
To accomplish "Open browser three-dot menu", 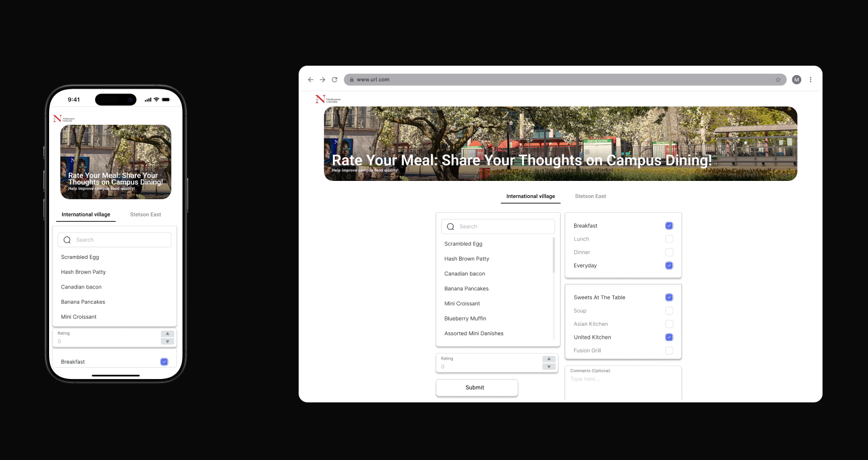I will 811,80.
